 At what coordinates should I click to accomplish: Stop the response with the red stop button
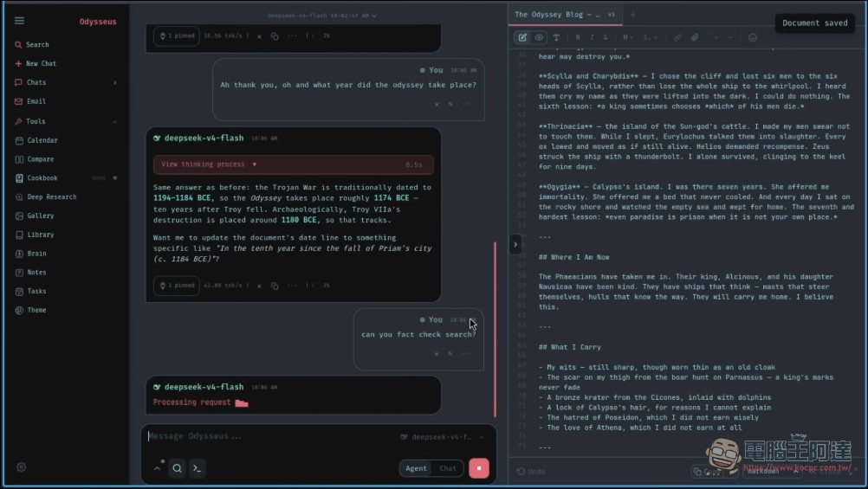click(x=479, y=468)
